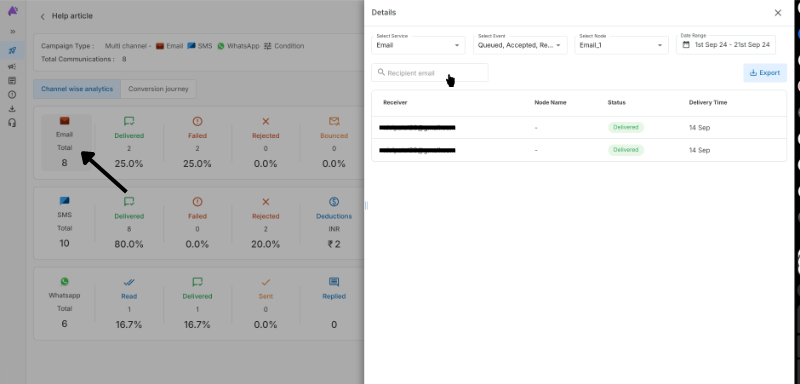Click first row 14 Sep delivery time
Viewport: 800px width, 384px height.
click(699, 127)
